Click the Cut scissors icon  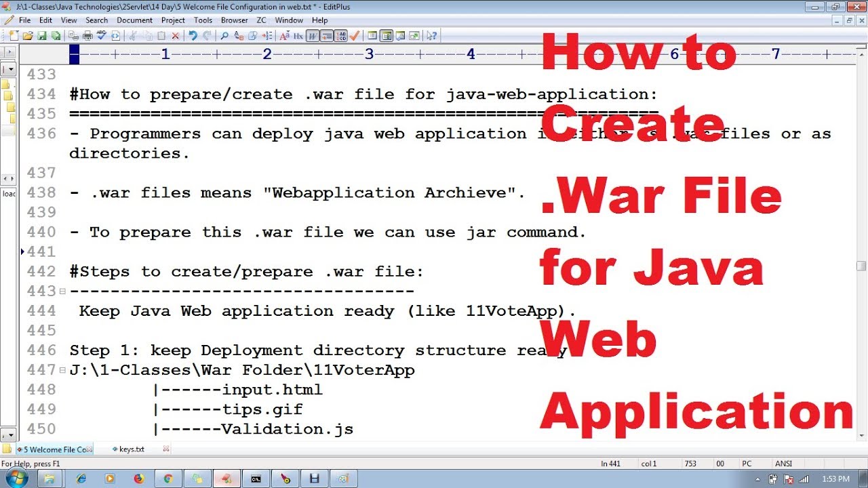pos(132,35)
